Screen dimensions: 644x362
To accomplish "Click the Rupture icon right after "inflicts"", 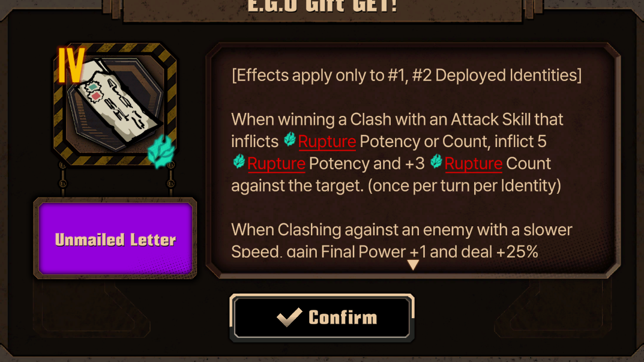I will 289,140.
